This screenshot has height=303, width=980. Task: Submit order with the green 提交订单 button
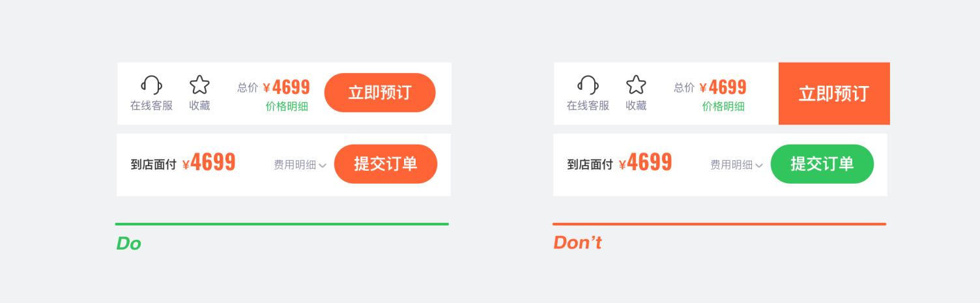822,164
